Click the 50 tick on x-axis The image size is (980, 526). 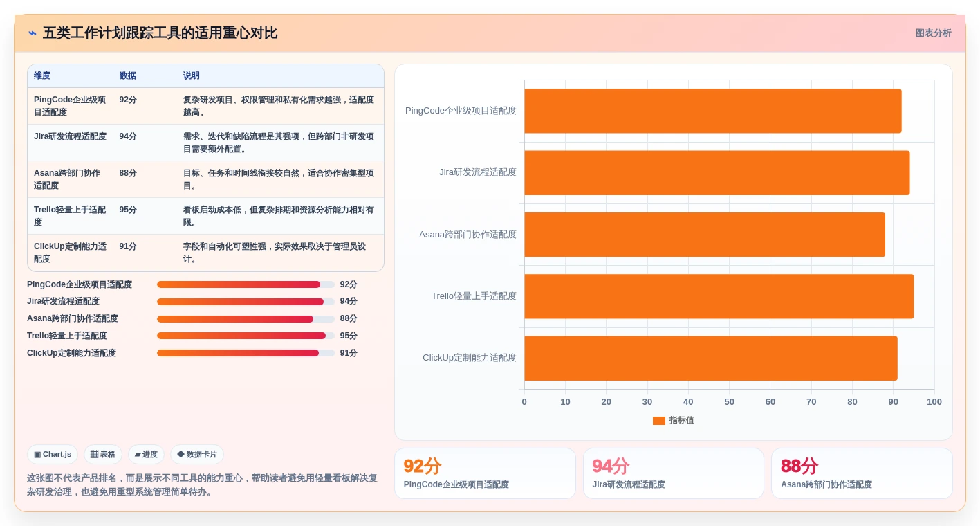point(729,402)
